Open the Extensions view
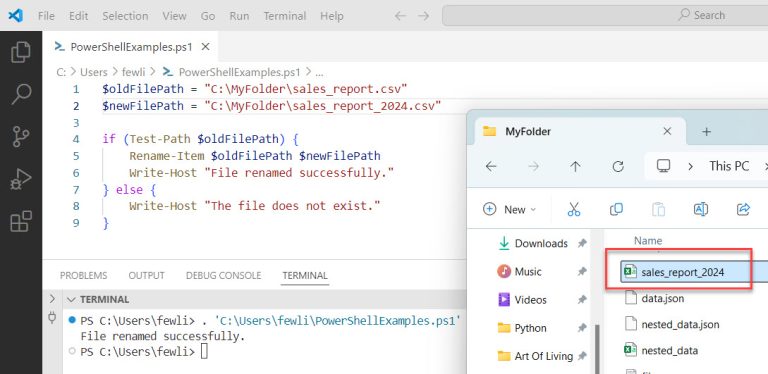This screenshot has width=768, height=374. (21, 221)
